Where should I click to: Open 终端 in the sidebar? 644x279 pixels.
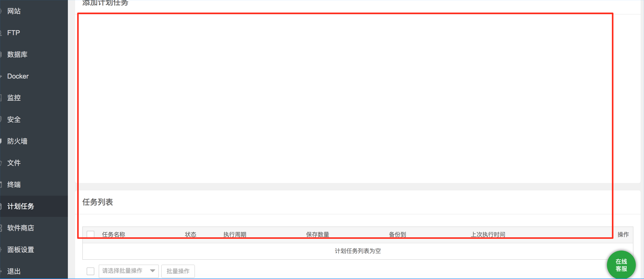tap(14, 184)
